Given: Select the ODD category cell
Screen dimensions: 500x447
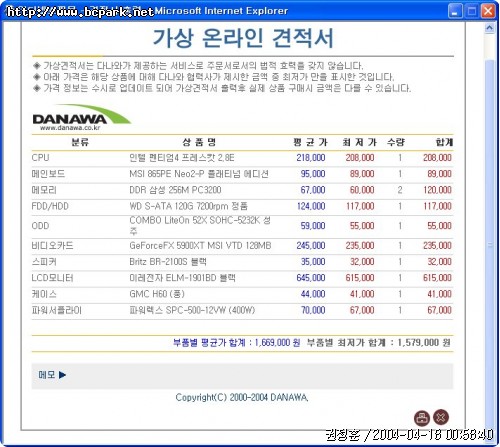Looking at the screenshot, I should pyautogui.click(x=40, y=226).
